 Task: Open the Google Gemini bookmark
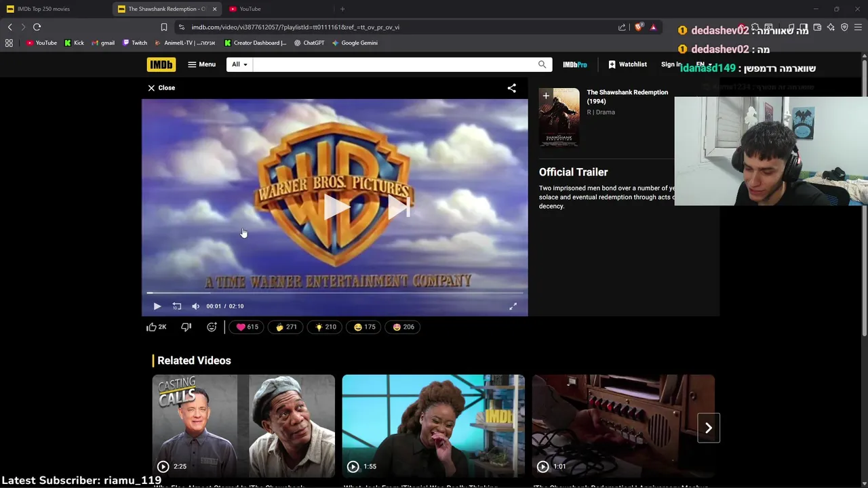tap(355, 43)
